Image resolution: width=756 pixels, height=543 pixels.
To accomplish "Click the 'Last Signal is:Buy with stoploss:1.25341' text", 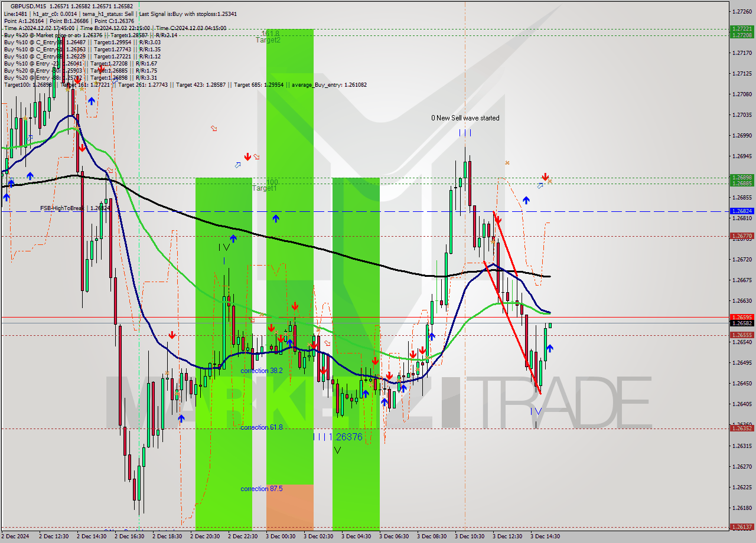I will (188, 14).
